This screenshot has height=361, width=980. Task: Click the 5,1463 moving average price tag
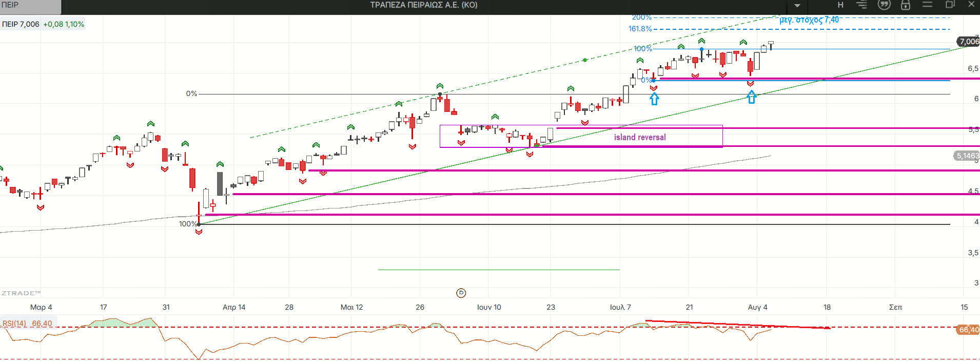coord(967,156)
